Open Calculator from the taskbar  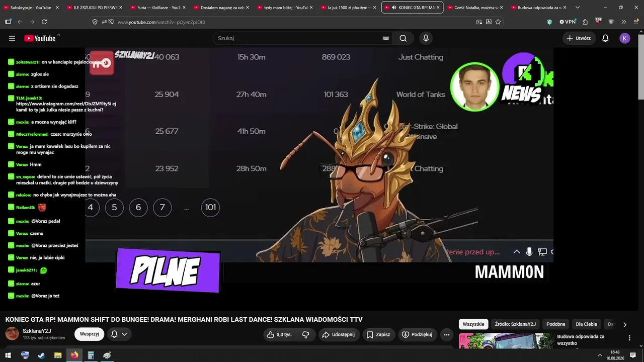91,355
